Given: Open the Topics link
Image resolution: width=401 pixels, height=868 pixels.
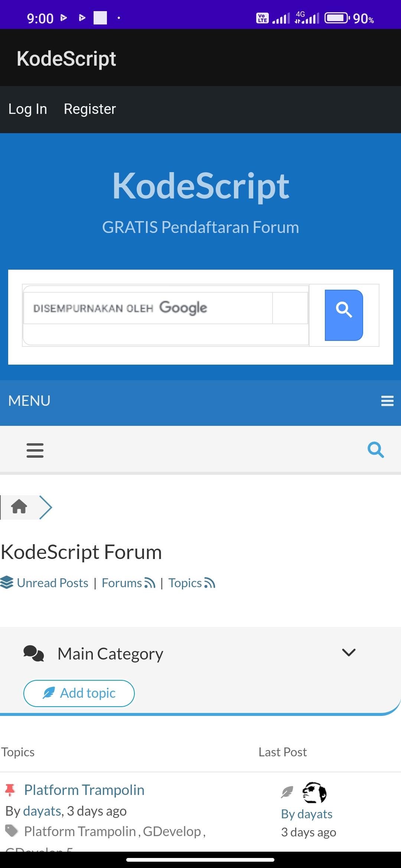Looking at the screenshot, I should (x=185, y=583).
